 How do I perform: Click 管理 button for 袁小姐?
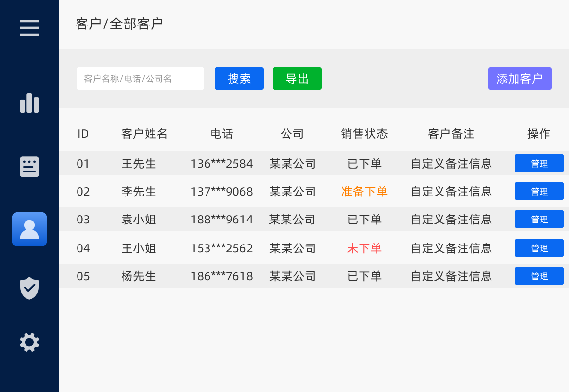pos(539,219)
